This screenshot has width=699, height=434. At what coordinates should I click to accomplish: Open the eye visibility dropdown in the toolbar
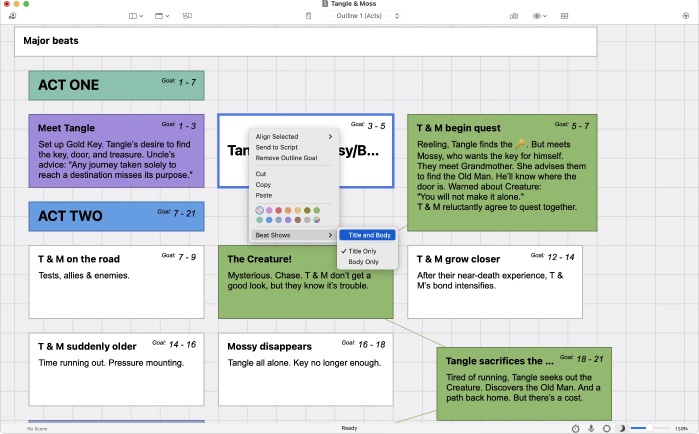540,16
